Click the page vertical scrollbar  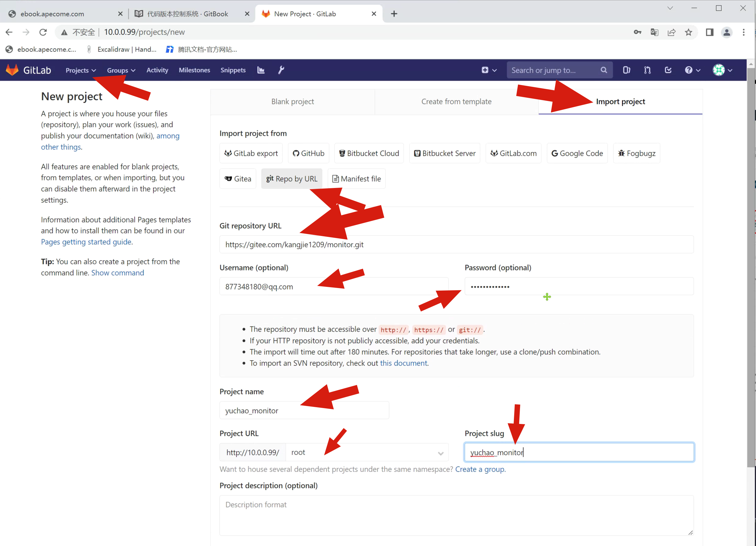(751, 267)
